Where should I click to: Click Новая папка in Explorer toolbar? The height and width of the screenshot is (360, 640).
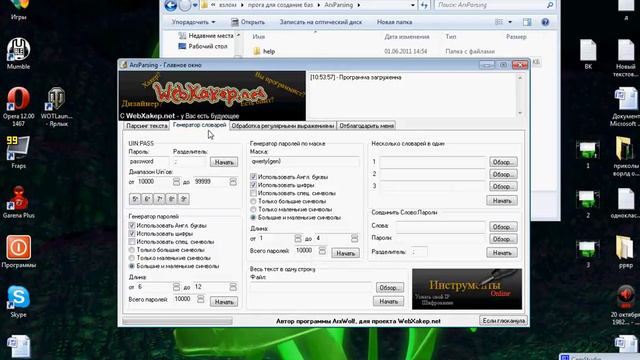tap(394, 22)
